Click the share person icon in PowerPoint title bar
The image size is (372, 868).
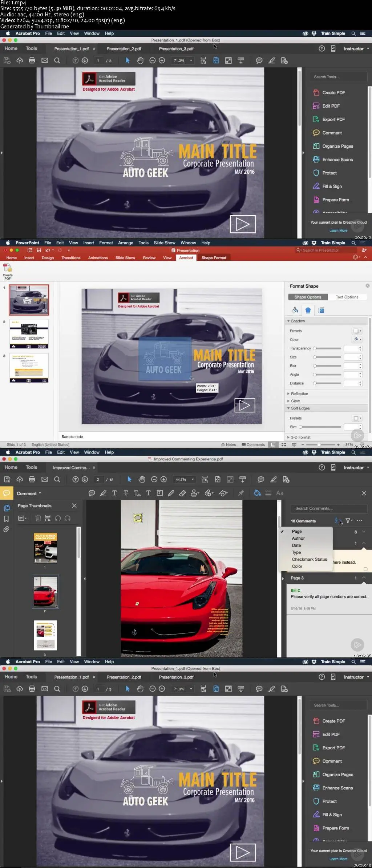pos(364,250)
